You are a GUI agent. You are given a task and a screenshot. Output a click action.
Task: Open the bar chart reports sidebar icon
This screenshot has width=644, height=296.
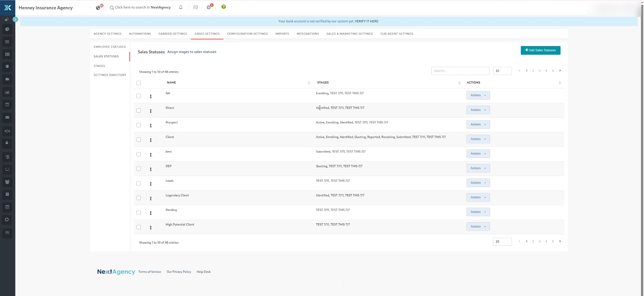[7, 92]
